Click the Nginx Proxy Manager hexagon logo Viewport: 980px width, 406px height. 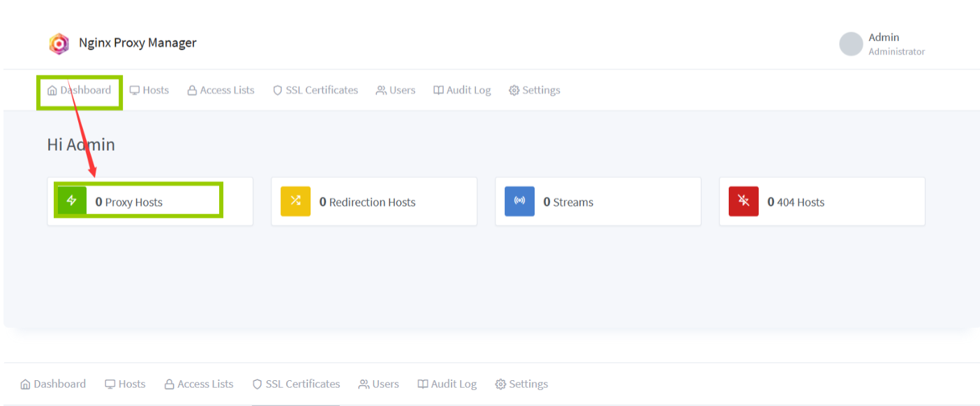pos(59,43)
